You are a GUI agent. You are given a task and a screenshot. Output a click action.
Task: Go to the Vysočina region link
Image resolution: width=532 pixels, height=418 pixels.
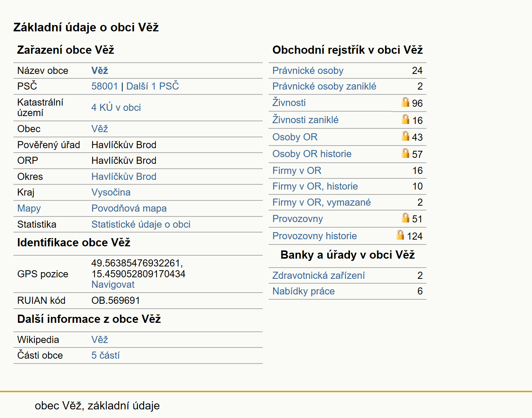(111, 192)
